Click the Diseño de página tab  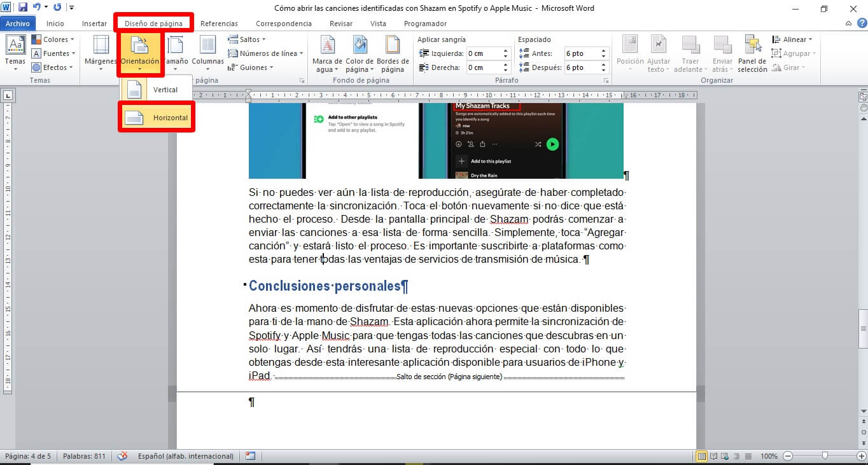(x=154, y=24)
